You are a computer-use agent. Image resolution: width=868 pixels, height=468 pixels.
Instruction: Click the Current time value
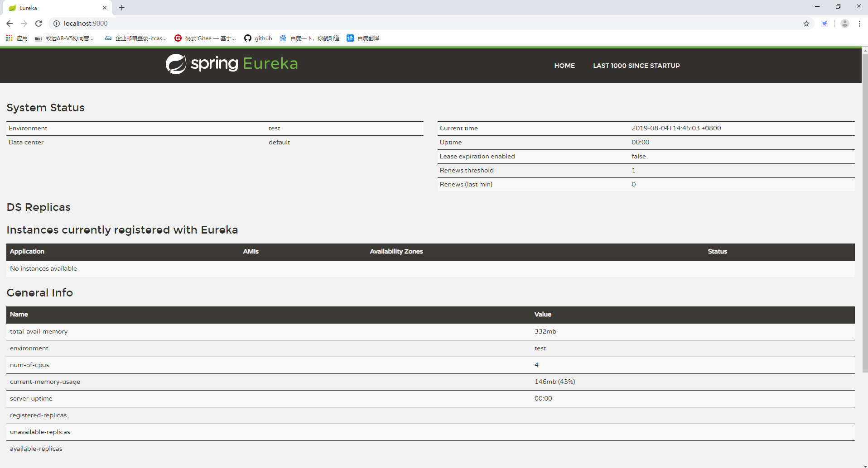point(676,128)
